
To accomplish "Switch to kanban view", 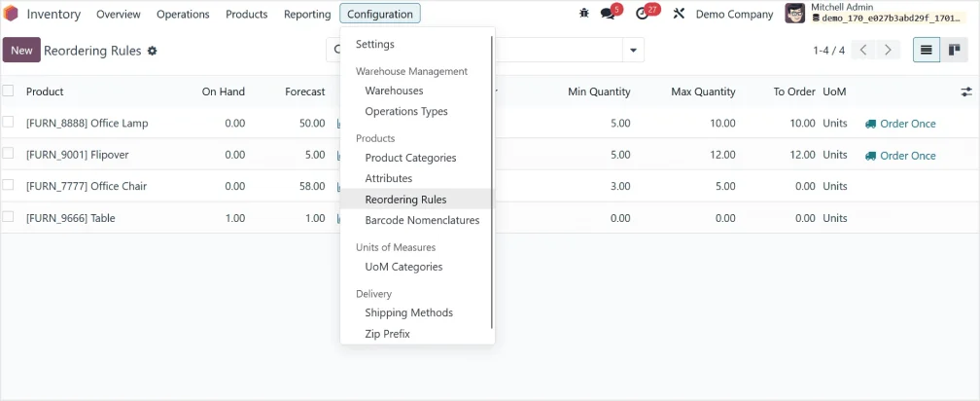I will 954,50.
